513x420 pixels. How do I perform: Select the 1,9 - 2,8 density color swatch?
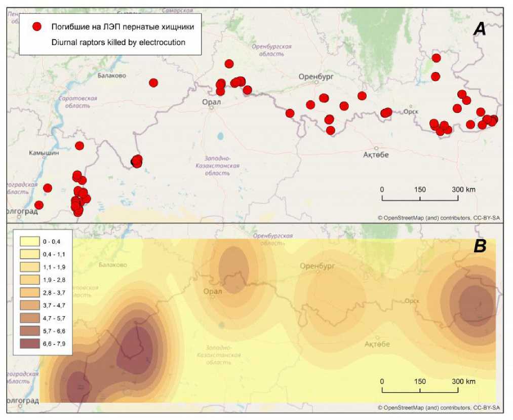click(x=30, y=280)
